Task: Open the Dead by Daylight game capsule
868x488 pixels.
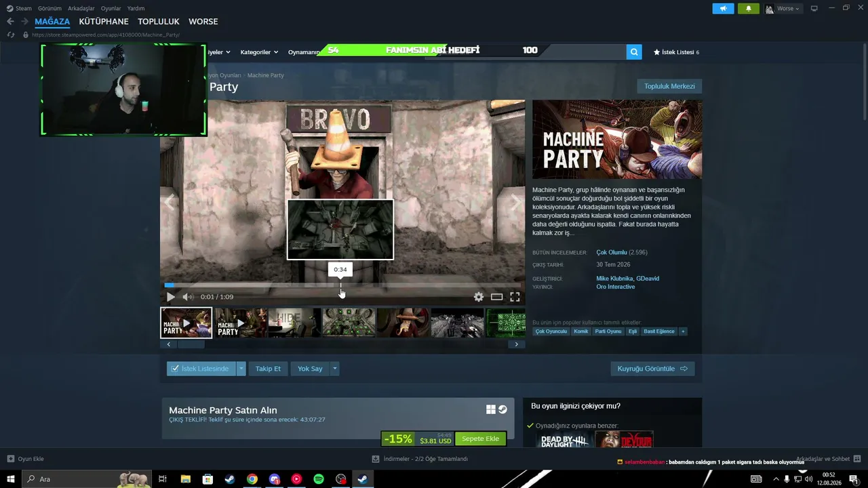Action: 564,440
